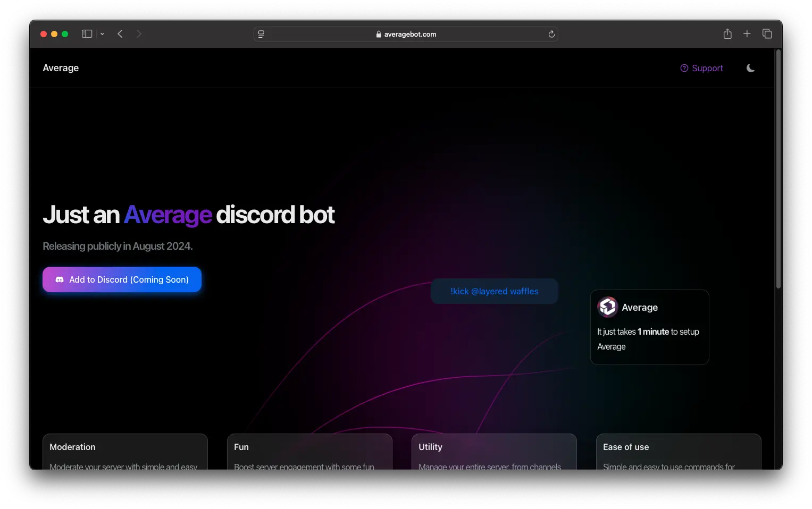The height and width of the screenshot is (509, 812).
Task: Open a new tab with plus icon
Action: [747, 34]
